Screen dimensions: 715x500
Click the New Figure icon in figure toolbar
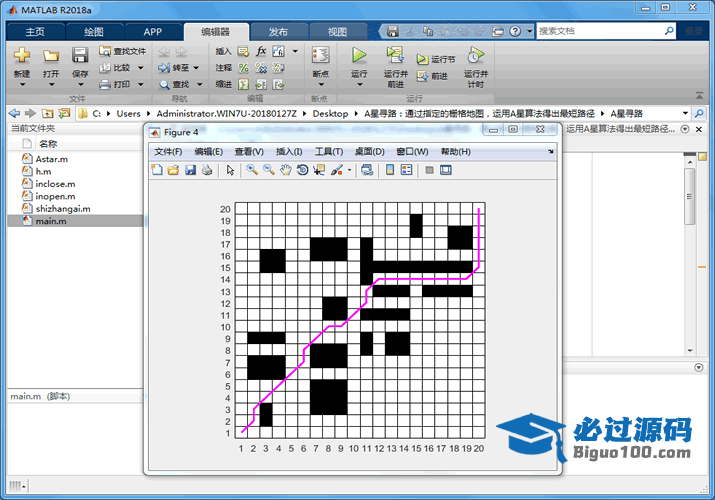tap(157, 170)
